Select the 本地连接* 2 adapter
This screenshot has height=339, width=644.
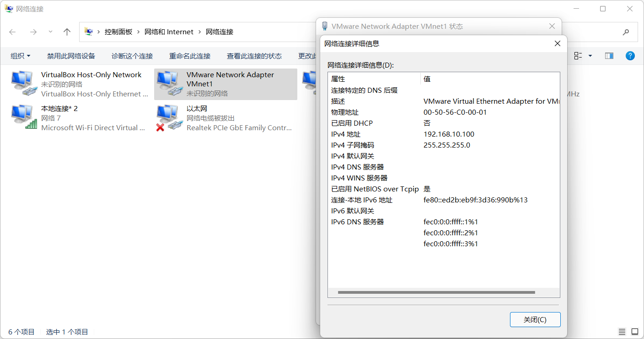point(80,118)
